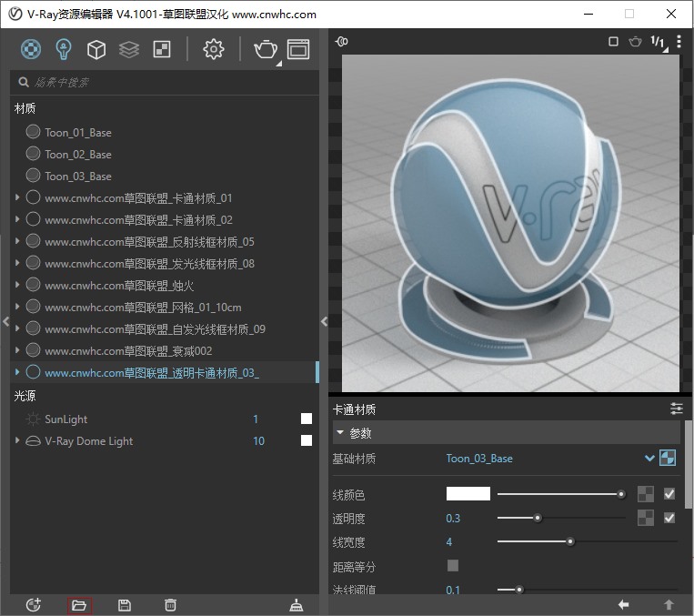Click the up arrow in properties panel
The image size is (694, 616).
(x=669, y=604)
